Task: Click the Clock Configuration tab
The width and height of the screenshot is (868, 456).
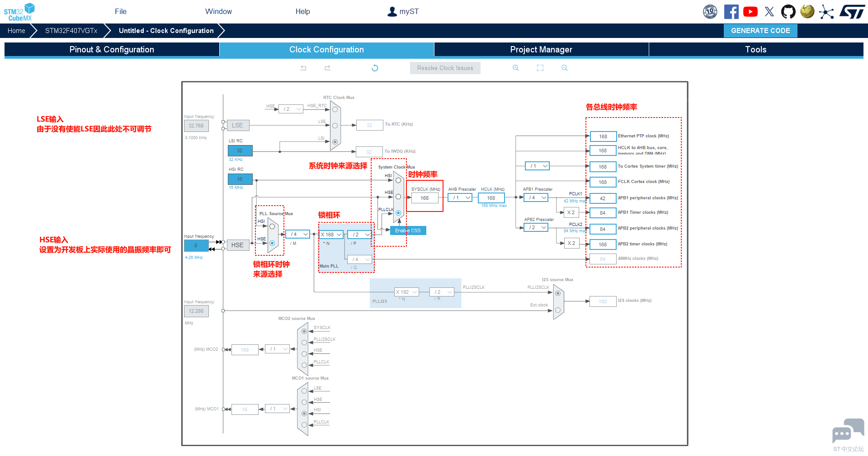Action: tap(326, 50)
